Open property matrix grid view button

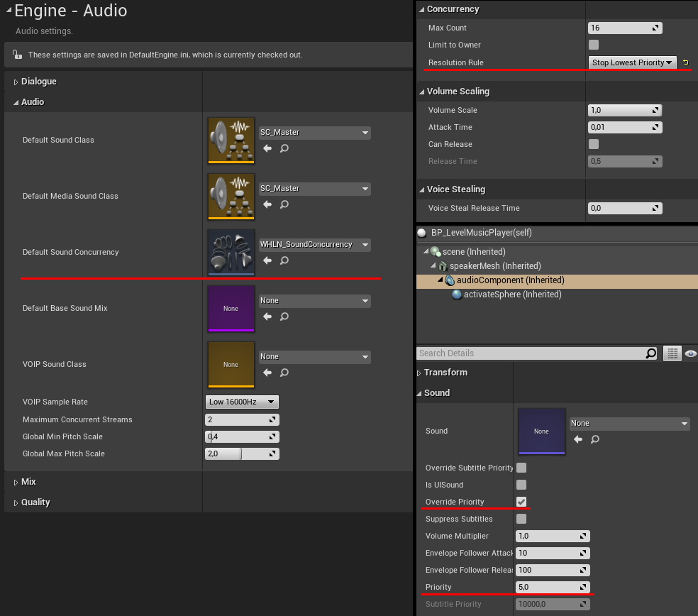(x=672, y=353)
